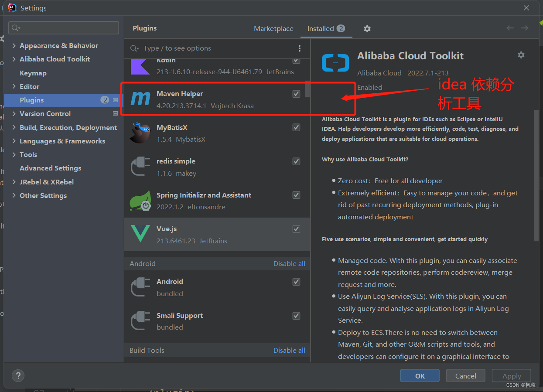Toggle the Vue.js plugin checkbox
Image resolution: width=543 pixels, height=392 pixels.
[297, 229]
